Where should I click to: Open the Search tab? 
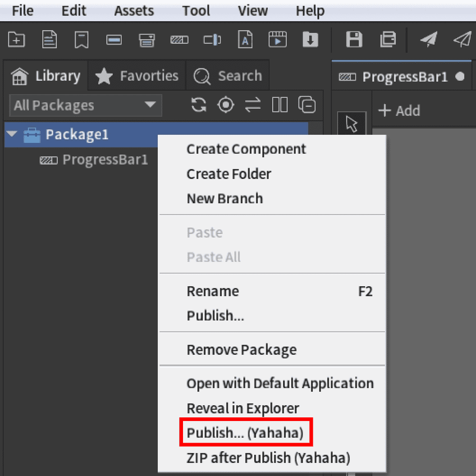click(228, 76)
